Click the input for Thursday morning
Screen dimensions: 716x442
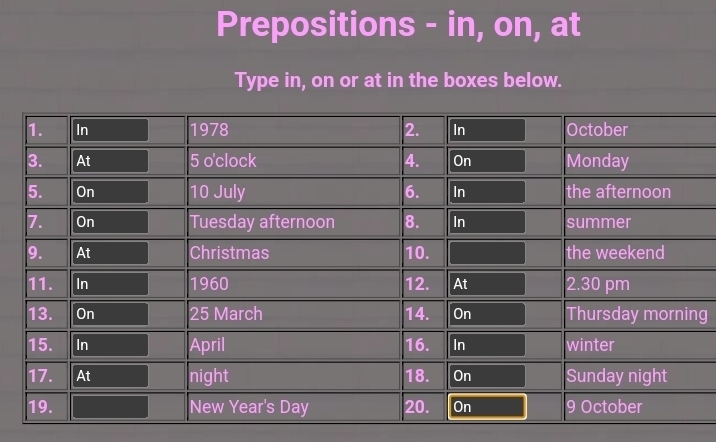(x=487, y=314)
